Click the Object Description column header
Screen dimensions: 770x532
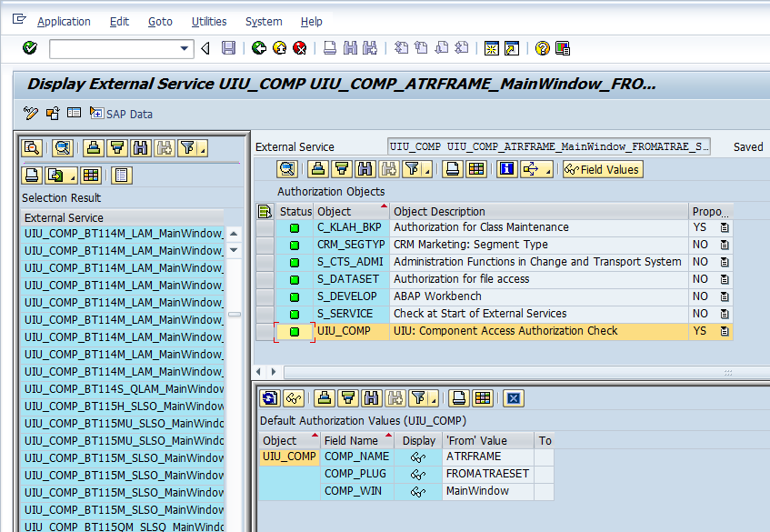[539, 211]
